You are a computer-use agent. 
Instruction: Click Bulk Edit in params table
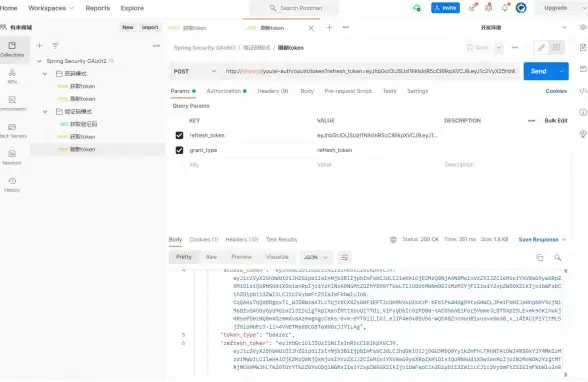click(x=556, y=121)
